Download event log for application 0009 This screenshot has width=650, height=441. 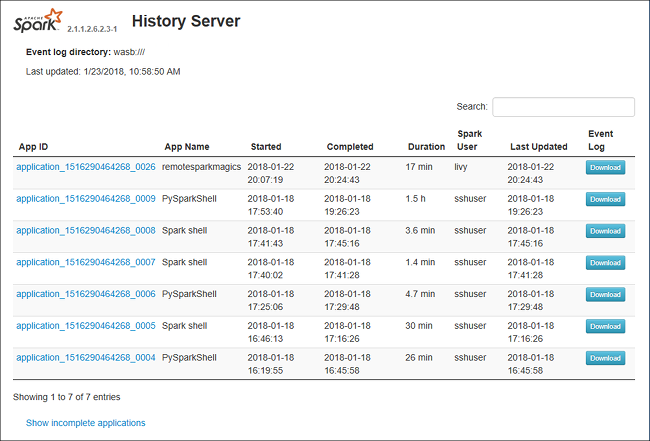click(x=605, y=199)
